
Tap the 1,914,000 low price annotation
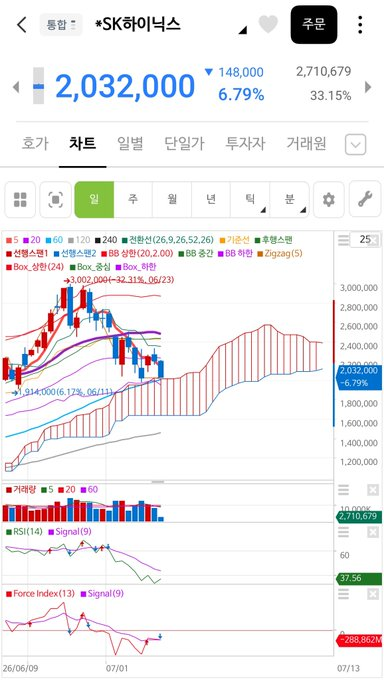pos(62,392)
